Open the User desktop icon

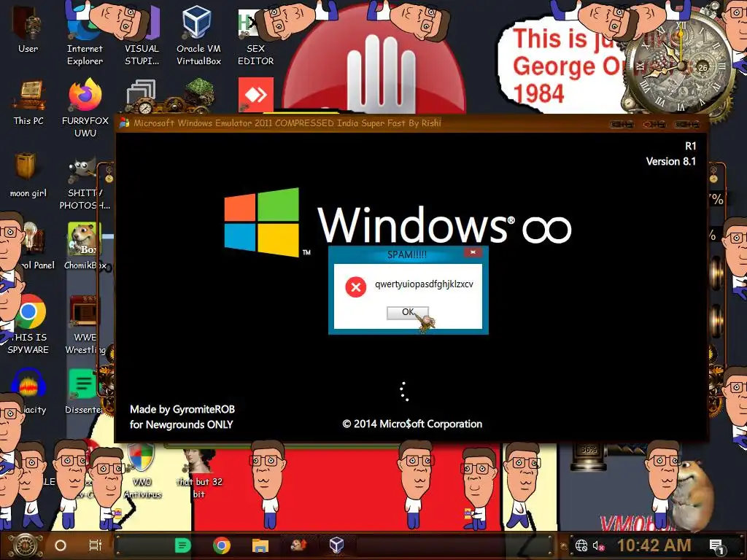(28, 28)
